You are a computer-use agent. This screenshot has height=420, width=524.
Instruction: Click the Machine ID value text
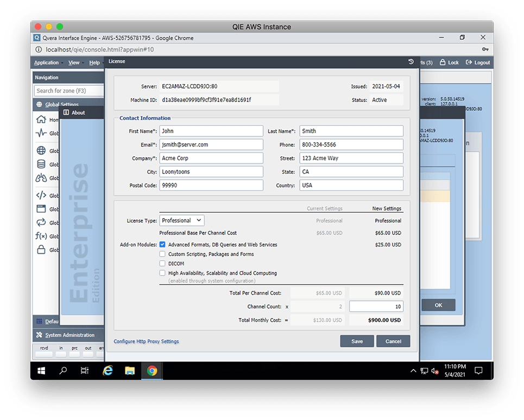[206, 100]
